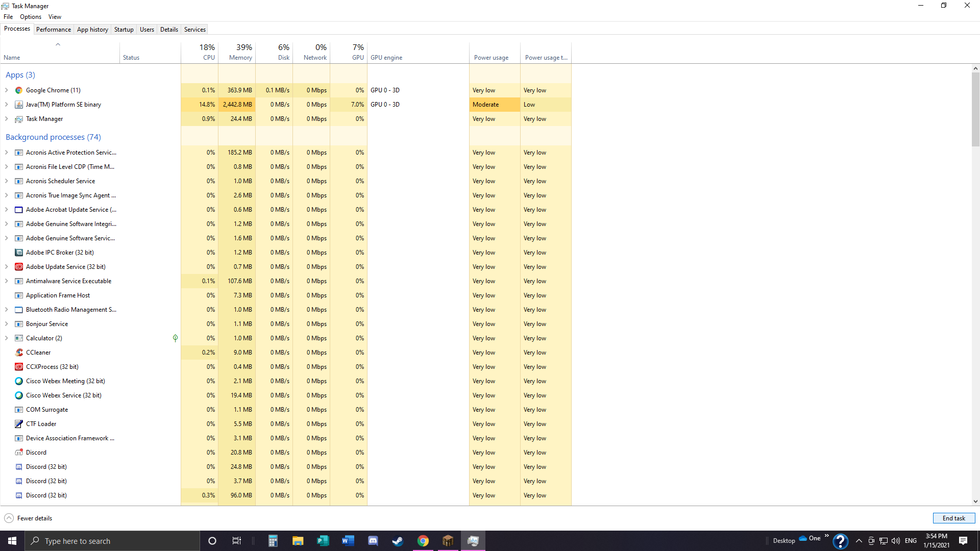Click the Google Chrome process icon
980x551 pixels.
[x=19, y=90]
